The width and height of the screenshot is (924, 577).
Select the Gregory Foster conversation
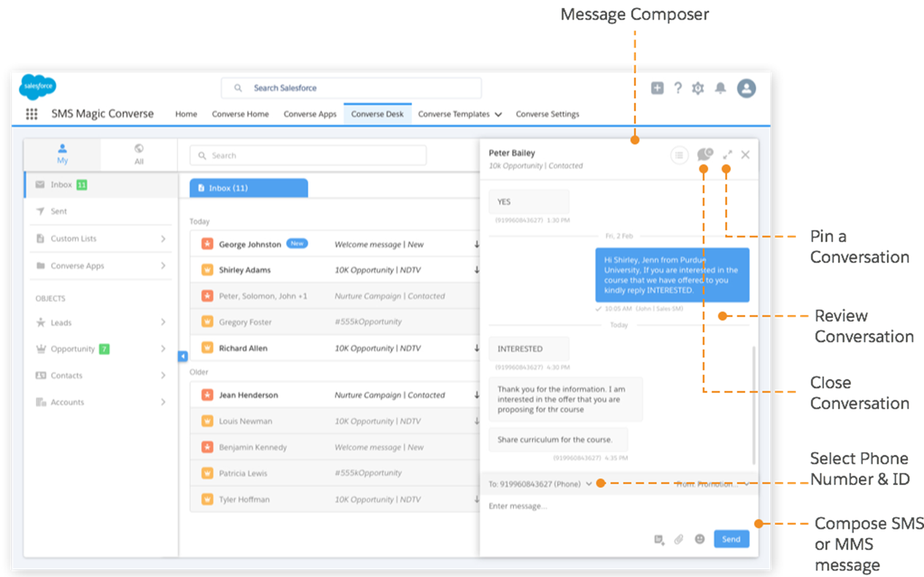tap(335, 322)
